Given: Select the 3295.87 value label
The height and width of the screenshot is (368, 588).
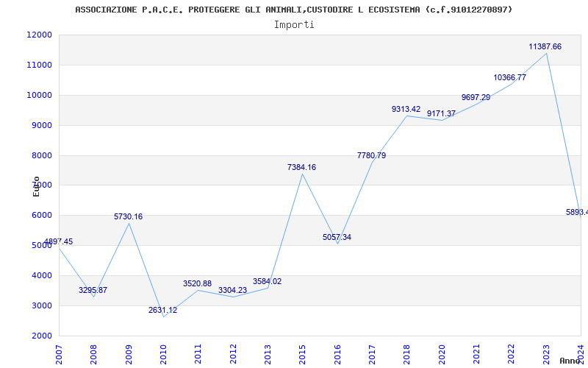Looking at the screenshot, I should [x=93, y=290].
